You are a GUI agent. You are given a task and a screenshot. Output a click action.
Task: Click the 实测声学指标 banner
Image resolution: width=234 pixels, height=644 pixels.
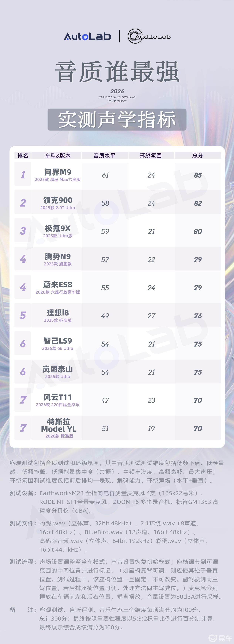point(117,120)
